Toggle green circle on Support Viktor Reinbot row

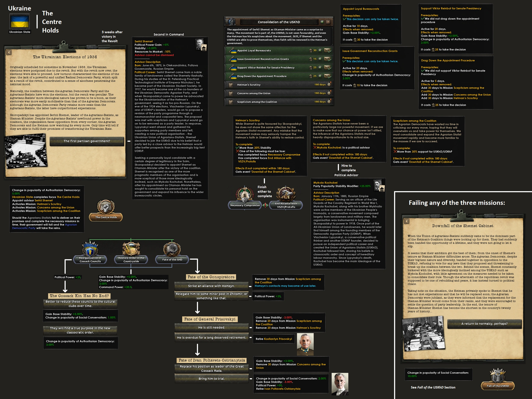tap(320, 68)
